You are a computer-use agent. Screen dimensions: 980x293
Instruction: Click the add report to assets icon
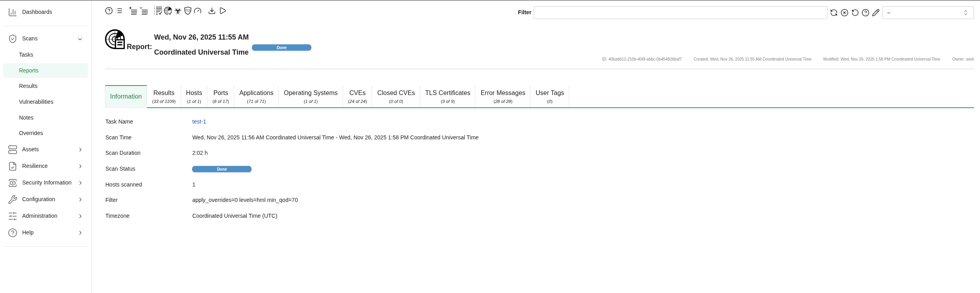[133, 11]
